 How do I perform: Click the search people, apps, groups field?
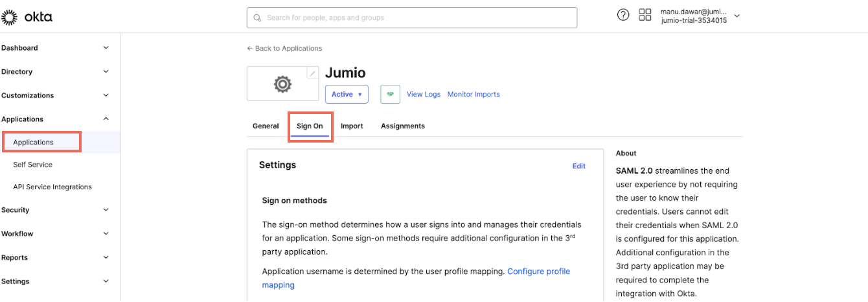(x=412, y=17)
